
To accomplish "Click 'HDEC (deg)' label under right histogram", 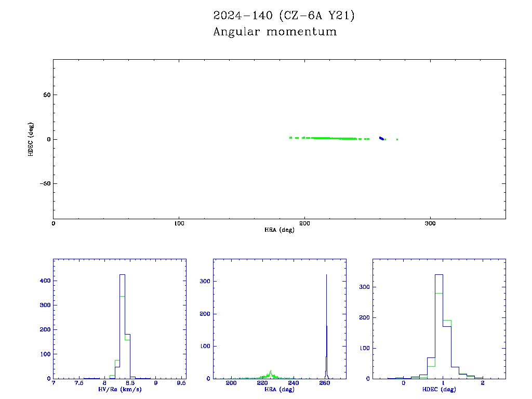I will (x=440, y=389).
